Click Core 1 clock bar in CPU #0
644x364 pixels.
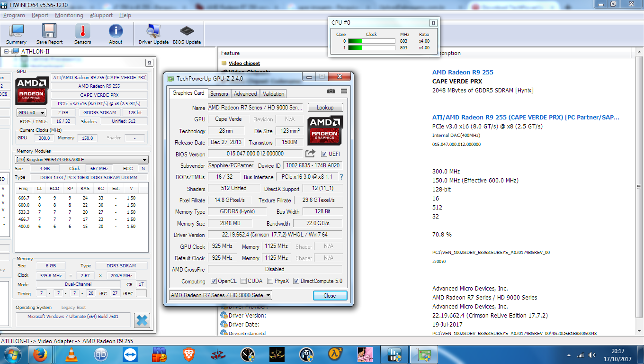[x=371, y=48]
